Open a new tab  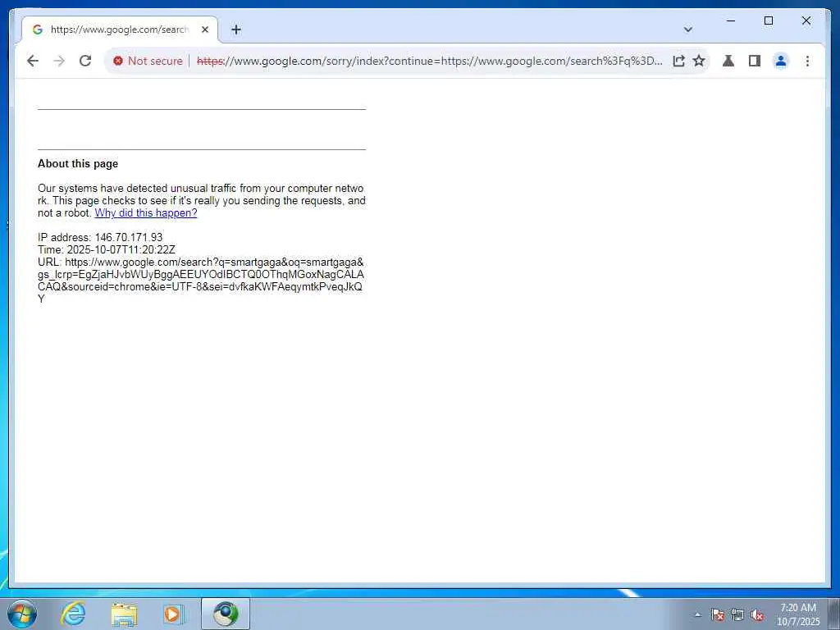click(235, 30)
